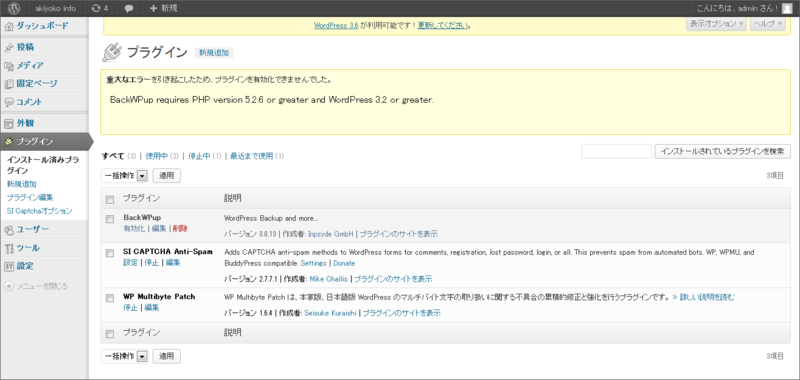
Task: Open 固定ページ menu item
Action: (x=37, y=84)
